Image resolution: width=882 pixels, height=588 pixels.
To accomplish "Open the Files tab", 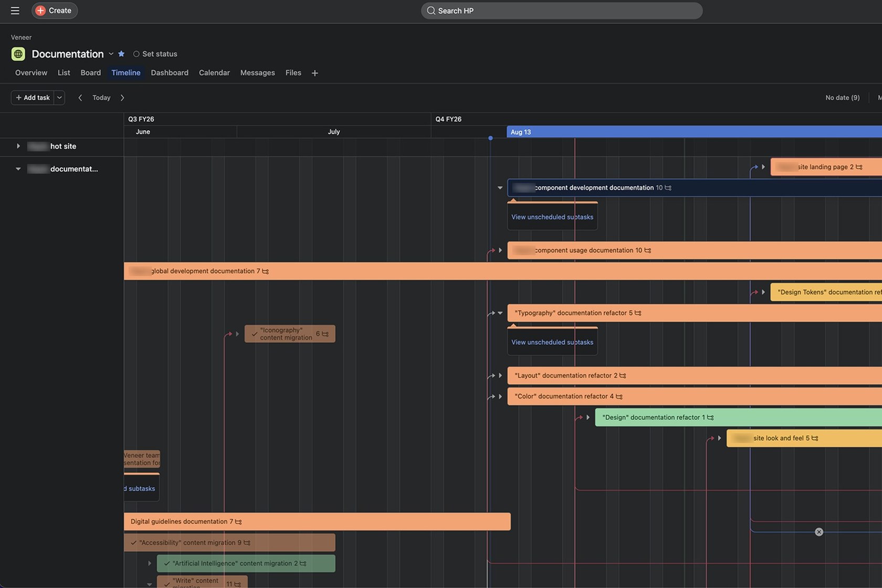I will [x=293, y=72].
